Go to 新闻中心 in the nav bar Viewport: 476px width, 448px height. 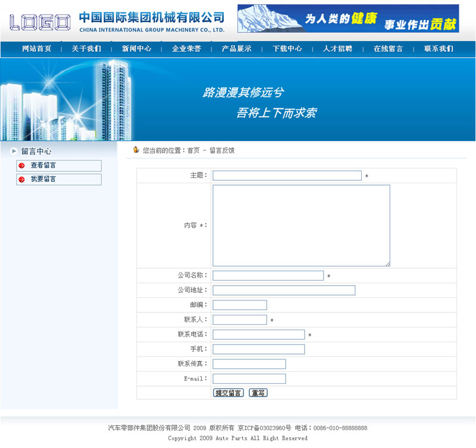137,49
